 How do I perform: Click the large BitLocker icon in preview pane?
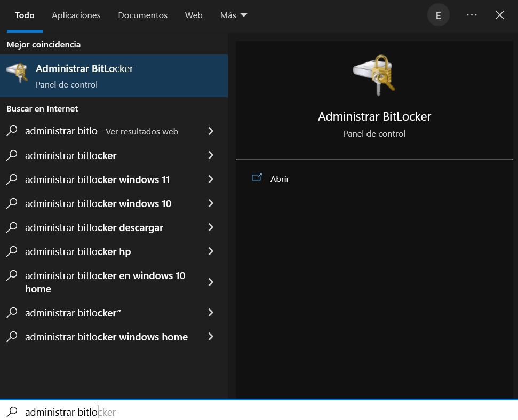[x=374, y=75]
